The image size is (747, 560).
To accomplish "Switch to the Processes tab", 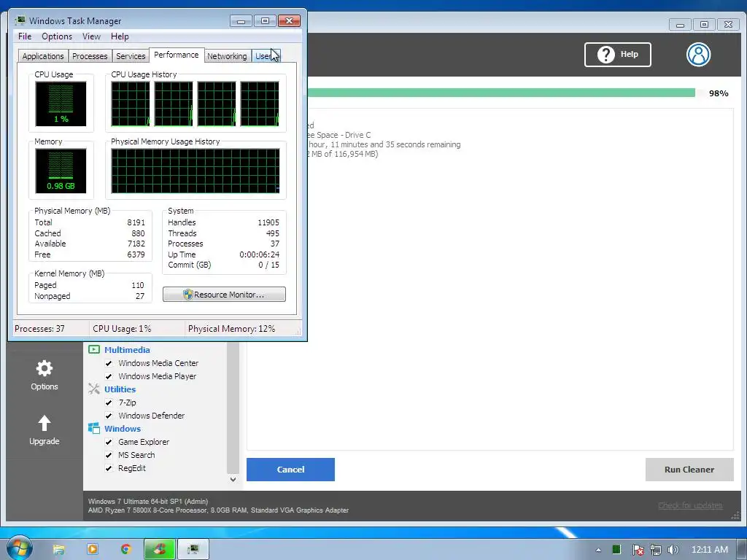I will pos(90,56).
